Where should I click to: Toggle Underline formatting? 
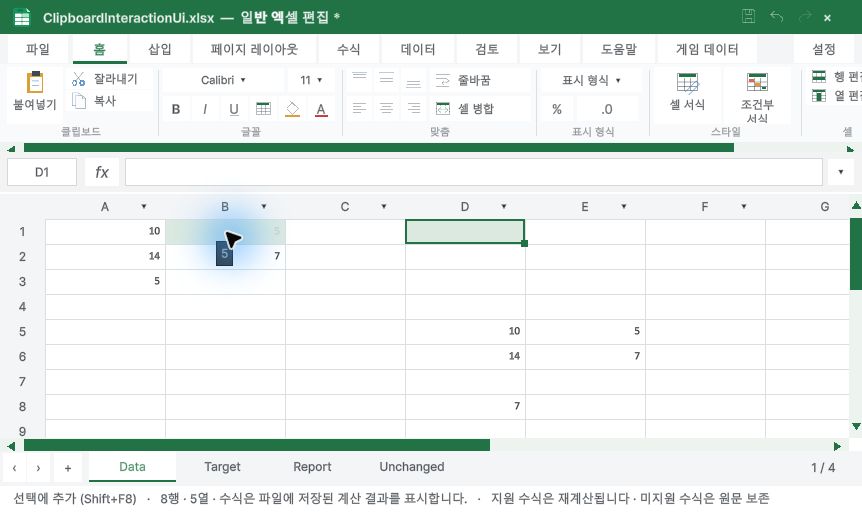234,109
